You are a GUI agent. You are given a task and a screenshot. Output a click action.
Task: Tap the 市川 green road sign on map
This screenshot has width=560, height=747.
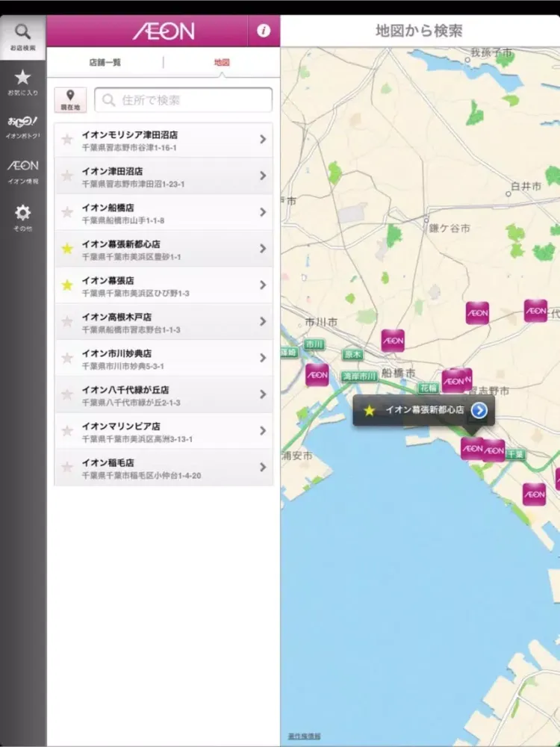(314, 344)
